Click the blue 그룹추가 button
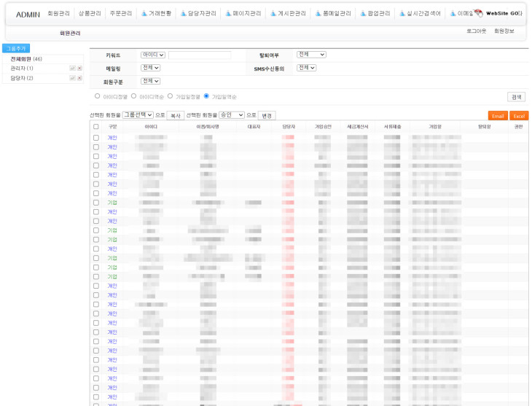Viewport: 532px width, 406px height. tap(15, 48)
